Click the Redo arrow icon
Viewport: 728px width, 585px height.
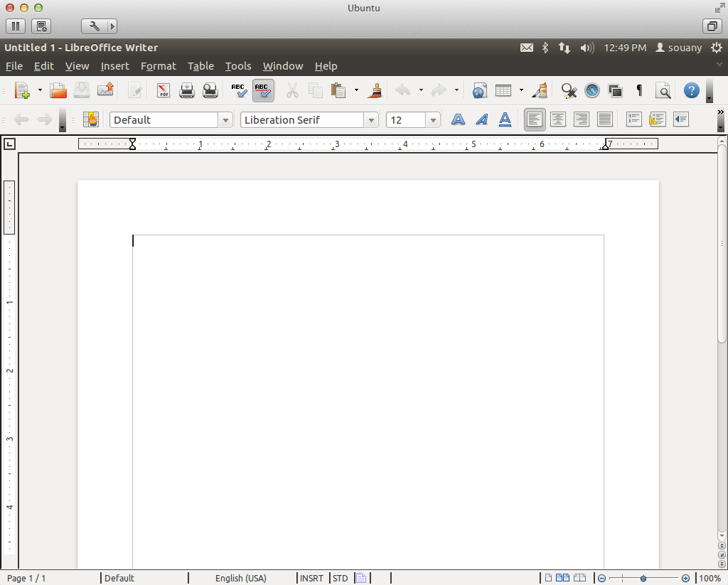[439, 90]
